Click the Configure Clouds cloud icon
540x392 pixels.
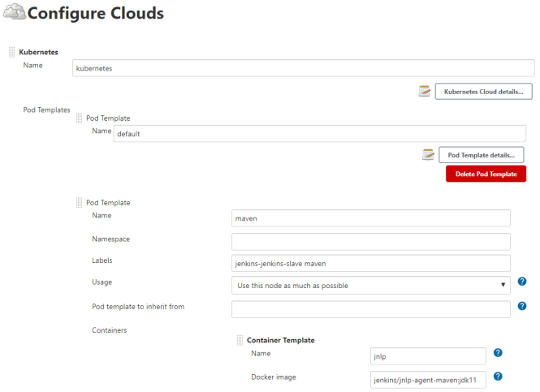14,11
